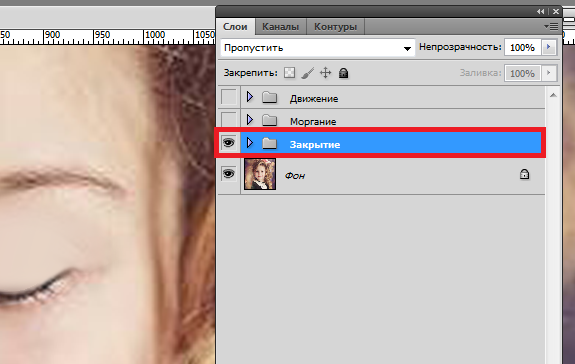Collapse panel using the double-arrow icon
The height and width of the screenshot is (364, 575).
click(x=541, y=12)
